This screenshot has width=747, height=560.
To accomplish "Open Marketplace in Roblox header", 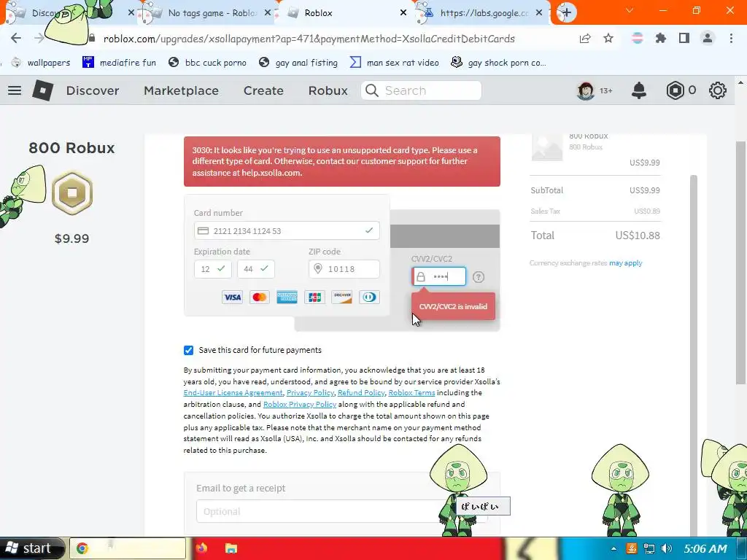I will [181, 90].
